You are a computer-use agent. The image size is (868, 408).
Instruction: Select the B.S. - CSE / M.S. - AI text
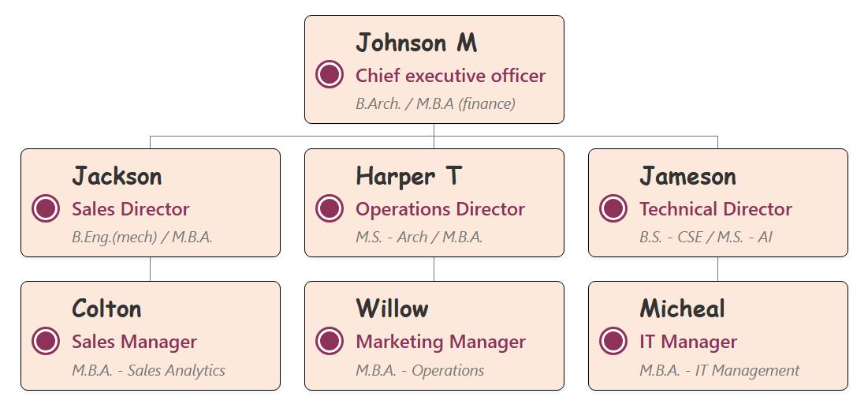[706, 237]
